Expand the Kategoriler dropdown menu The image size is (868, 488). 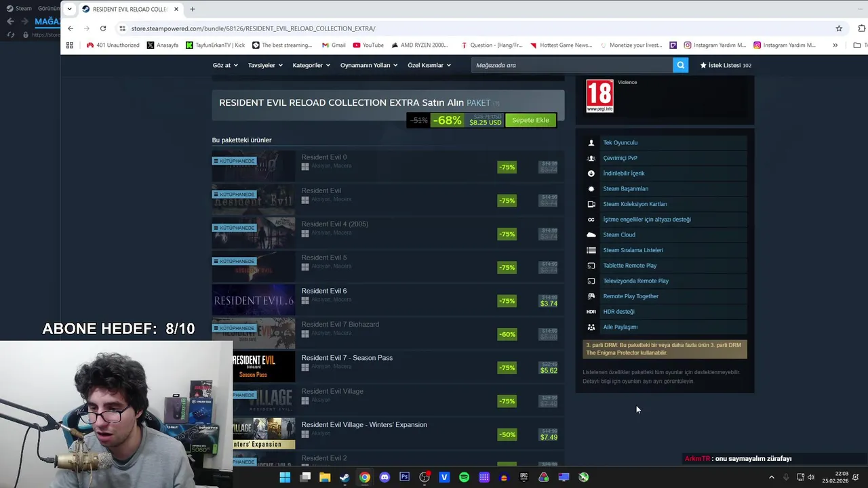click(x=311, y=65)
